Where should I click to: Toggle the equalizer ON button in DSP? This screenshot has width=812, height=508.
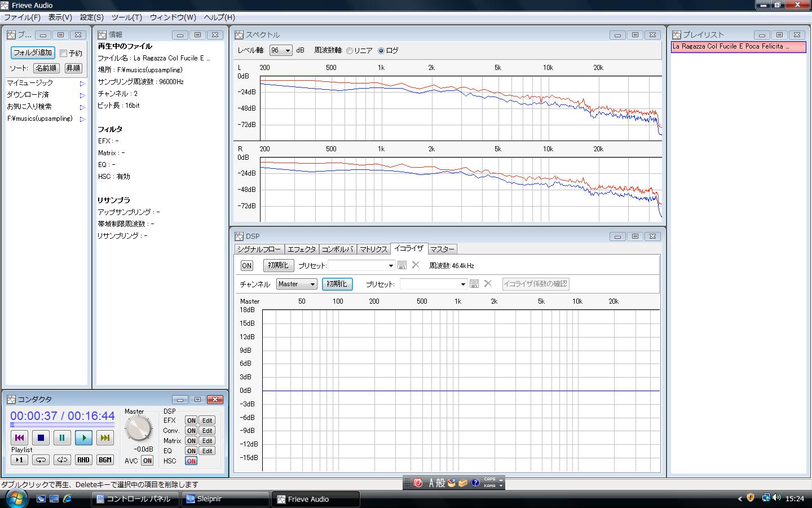point(247,265)
